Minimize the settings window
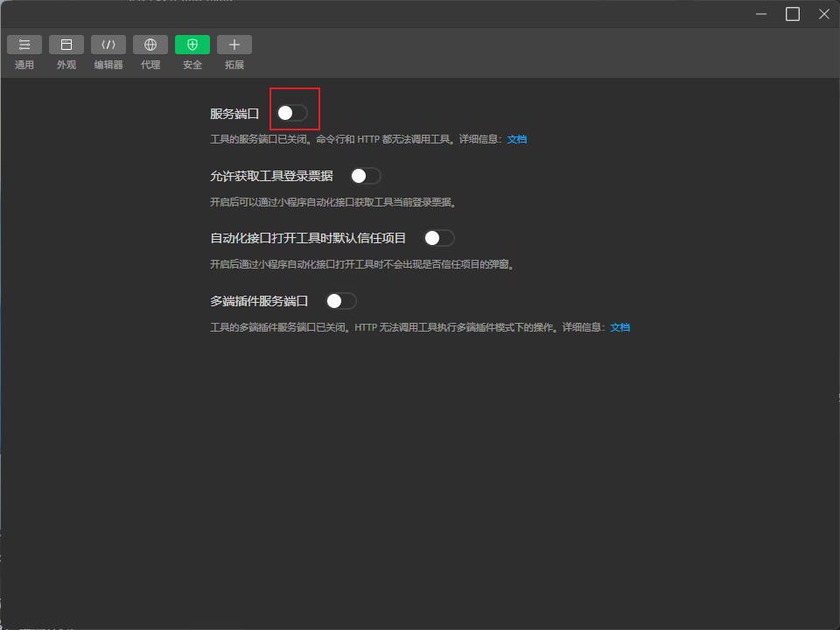The height and width of the screenshot is (630, 840). 761,14
